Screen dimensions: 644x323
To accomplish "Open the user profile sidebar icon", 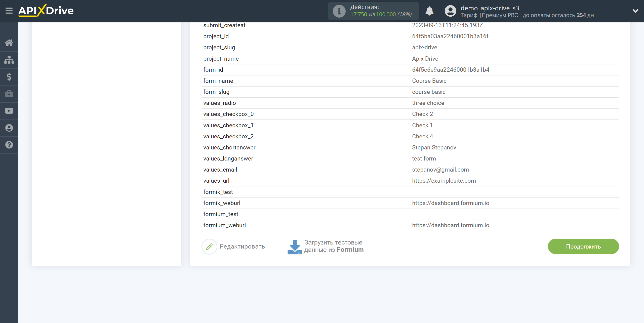I will point(9,128).
